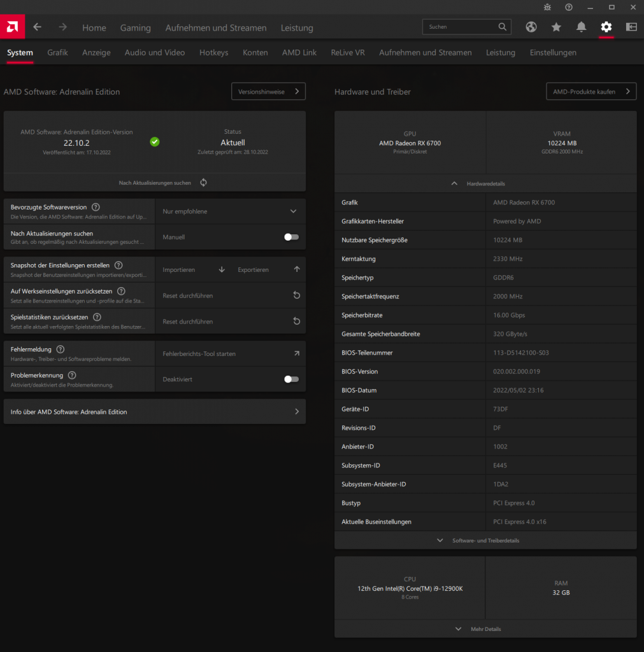Click the Importieren down arrow icon
The image size is (644, 652).
pos(222,269)
